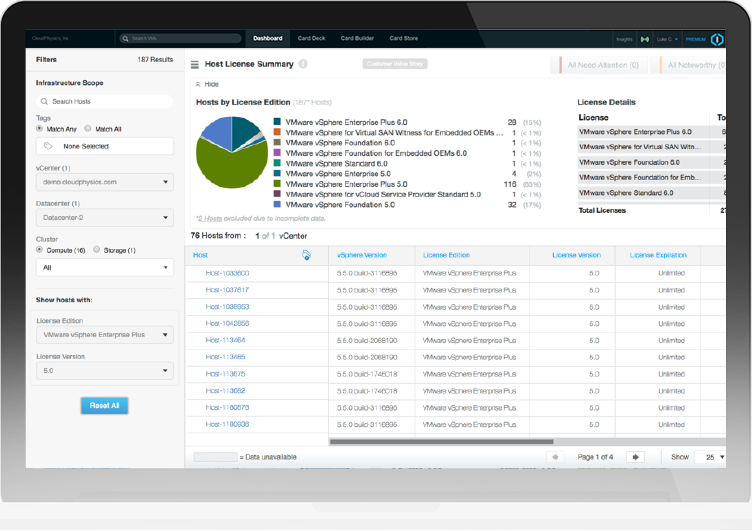The height and width of the screenshot is (531, 752).
Task: Choose the Storage (1) cluster radio option
Action: tap(97, 250)
